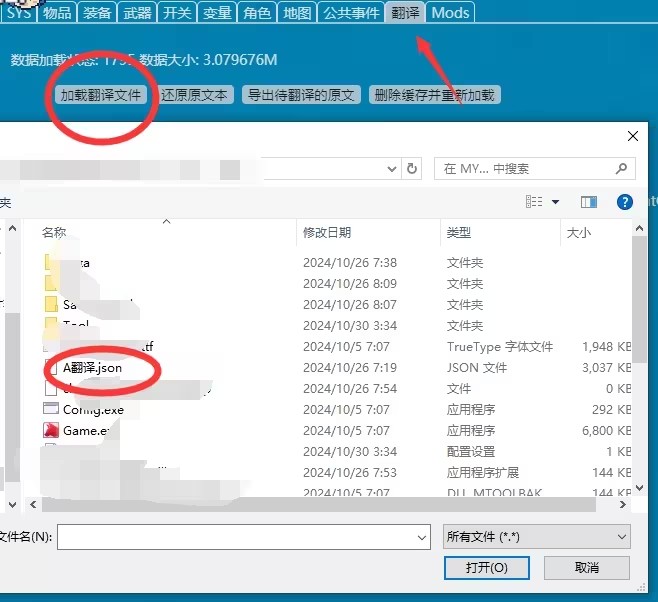Screen dimensions: 658x602
Task: Select the folder dated 2024/10/26 8:09
Action: pyautogui.click(x=336, y=284)
